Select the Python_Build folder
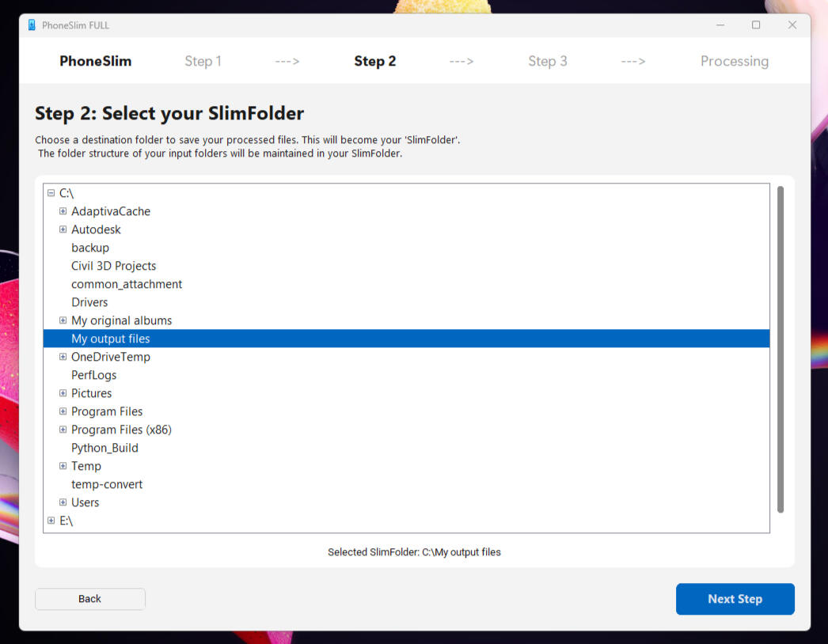The width and height of the screenshot is (828, 644). 104,448
